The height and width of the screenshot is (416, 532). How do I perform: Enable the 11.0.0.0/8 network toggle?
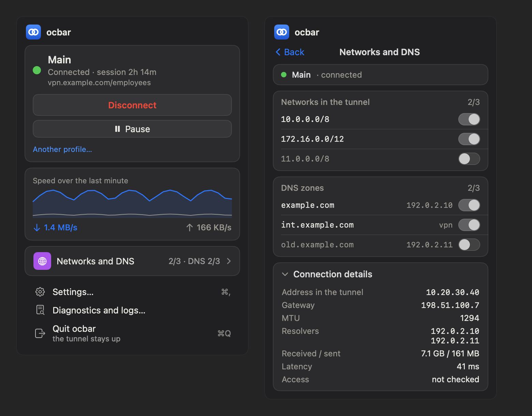(469, 159)
